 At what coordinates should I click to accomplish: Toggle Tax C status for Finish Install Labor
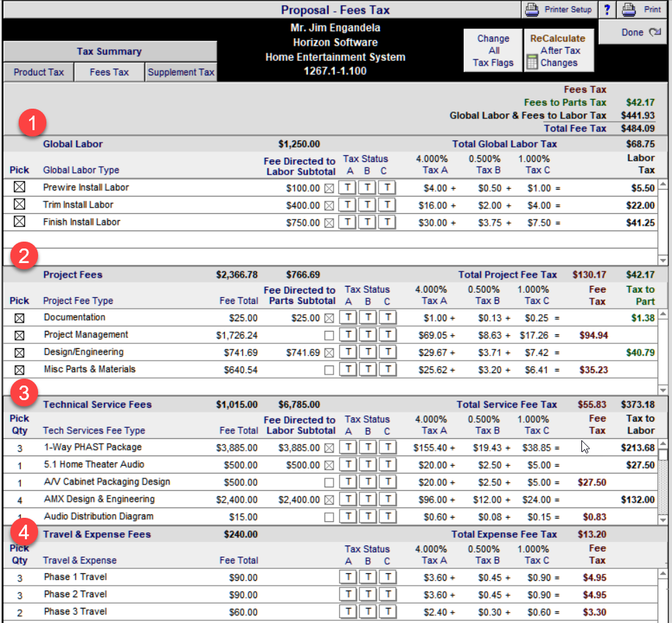point(387,222)
